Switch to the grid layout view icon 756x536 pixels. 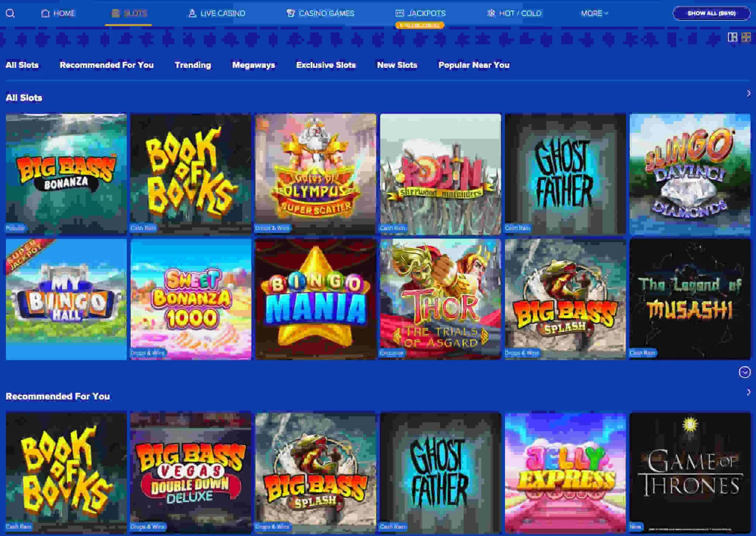click(x=746, y=37)
